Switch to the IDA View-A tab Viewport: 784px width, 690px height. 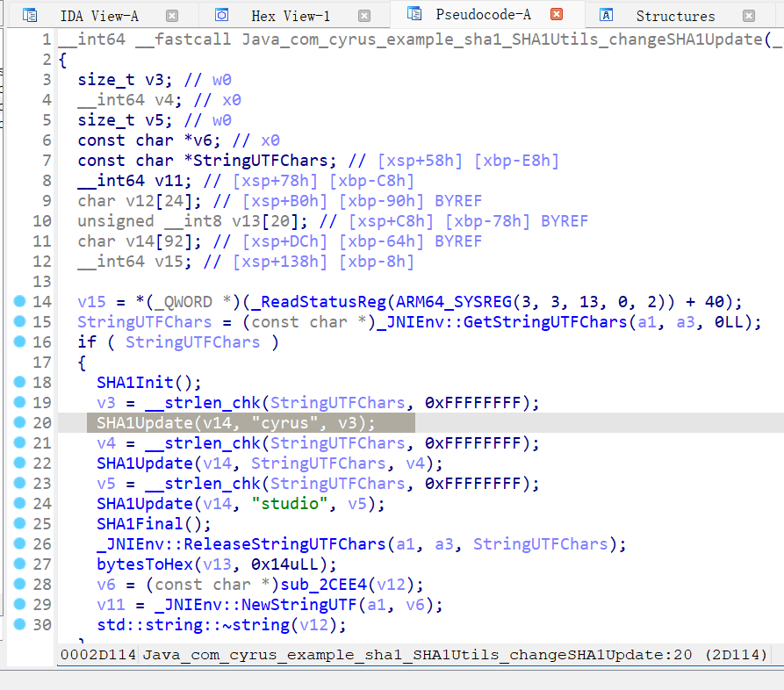(x=99, y=16)
